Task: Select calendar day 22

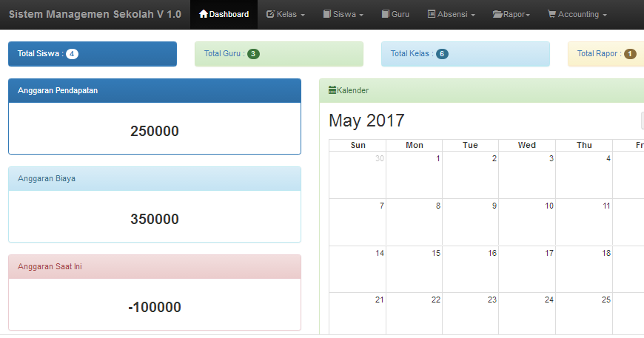Action: [436, 300]
